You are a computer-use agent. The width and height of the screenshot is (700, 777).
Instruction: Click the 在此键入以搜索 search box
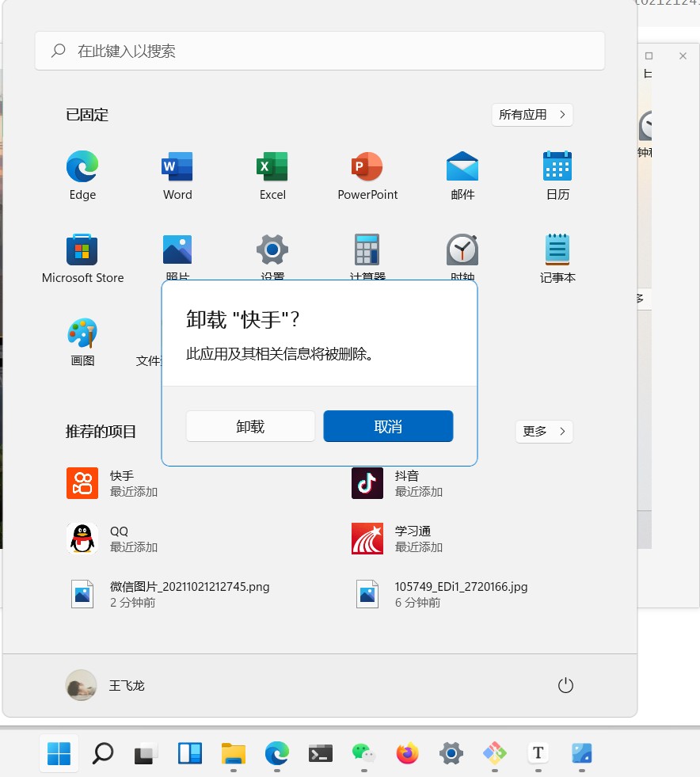pyautogui.click(x=320, y=51)
